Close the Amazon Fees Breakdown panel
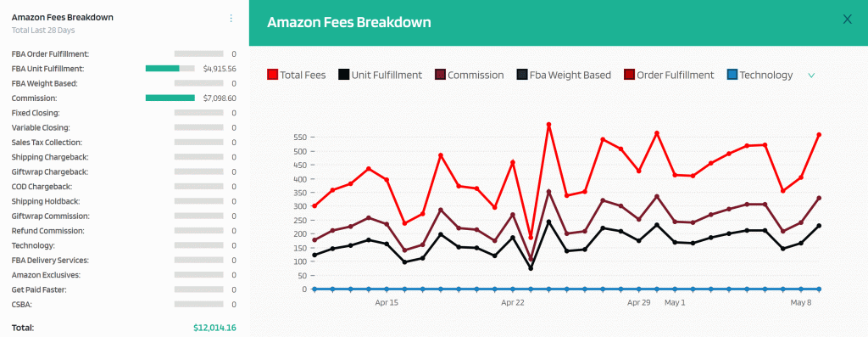The image size is (868, 337). [847, 20]
